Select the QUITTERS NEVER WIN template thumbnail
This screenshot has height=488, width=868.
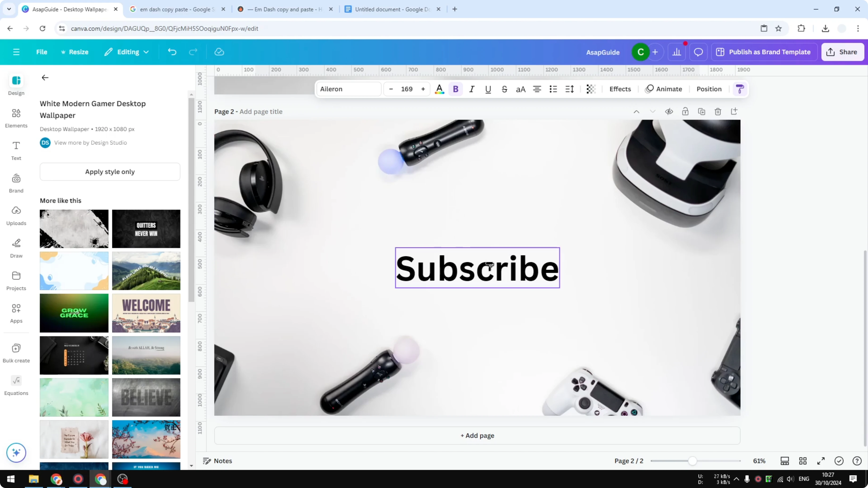146,229
